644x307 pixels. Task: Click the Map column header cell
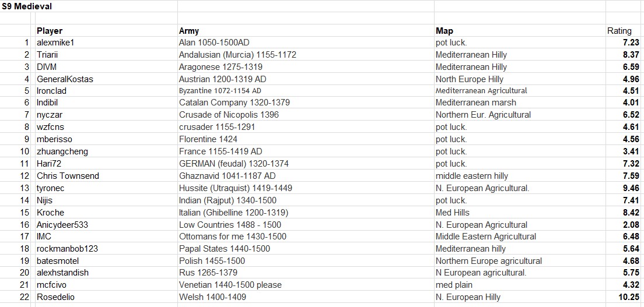pos(444,30)
